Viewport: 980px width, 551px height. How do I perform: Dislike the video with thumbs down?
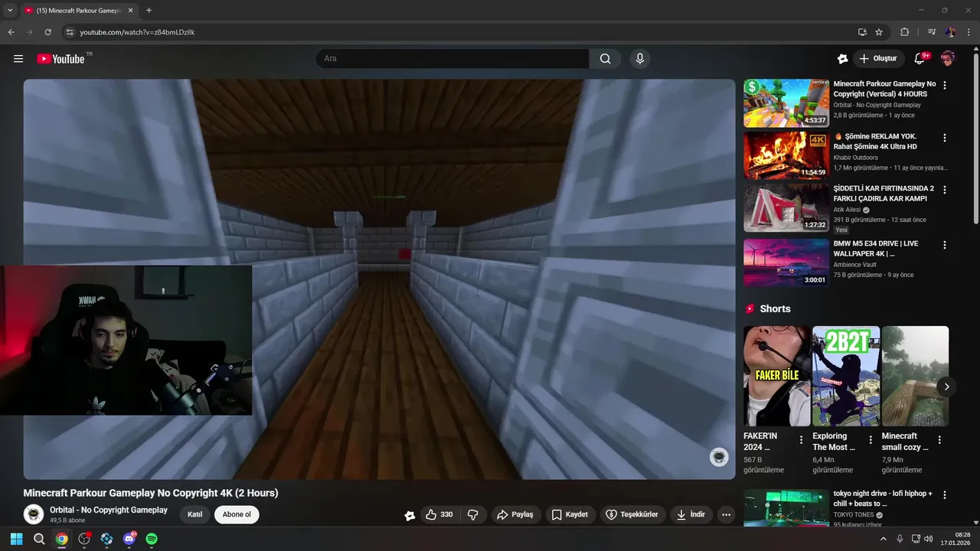pyautogui.click(x=473, y=515)
